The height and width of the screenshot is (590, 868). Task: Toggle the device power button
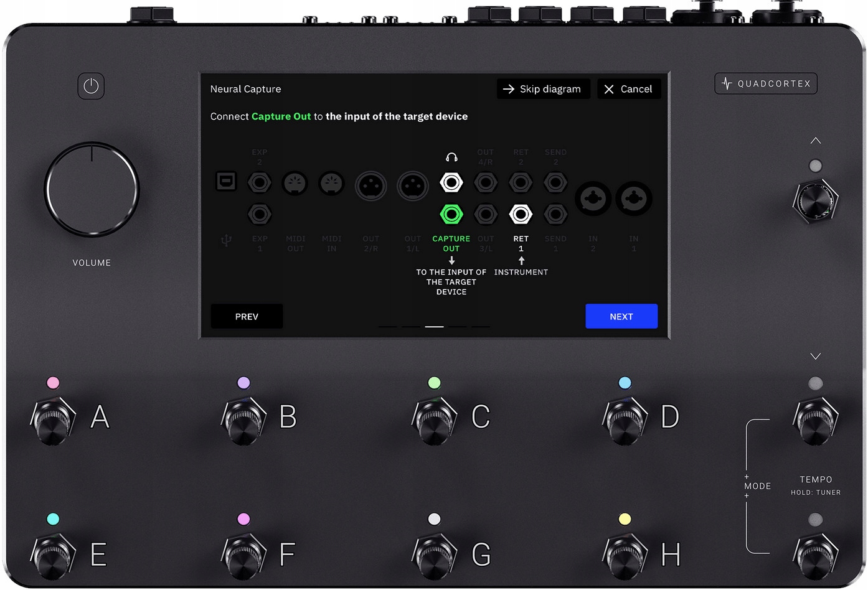(91, 86)
